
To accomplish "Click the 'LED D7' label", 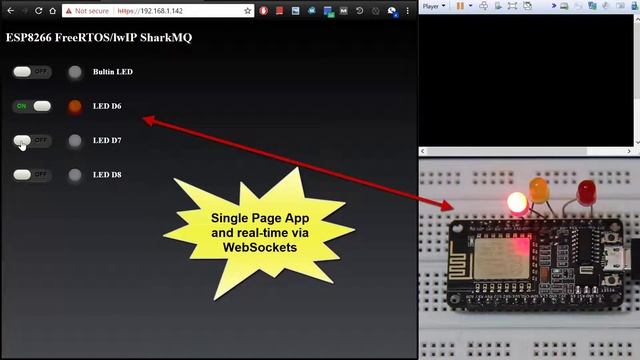I will (107, 140).
